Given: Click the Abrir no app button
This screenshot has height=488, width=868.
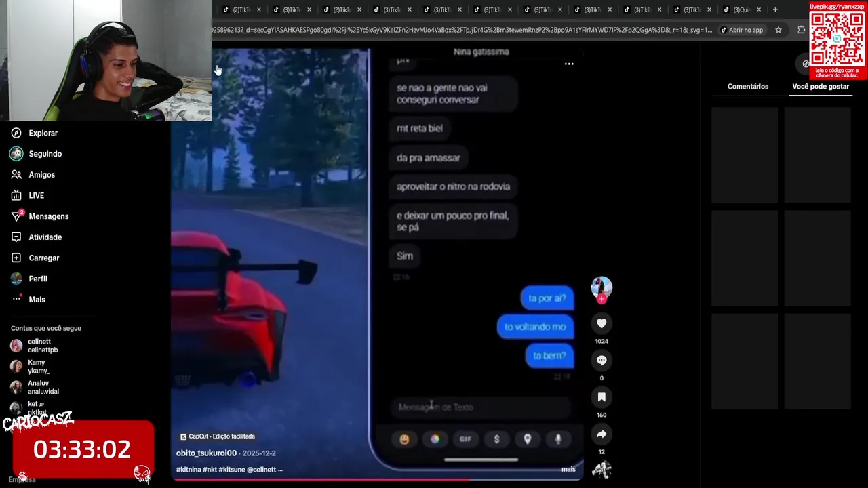Looking at the screenshot, I should (x=741, y=30).
